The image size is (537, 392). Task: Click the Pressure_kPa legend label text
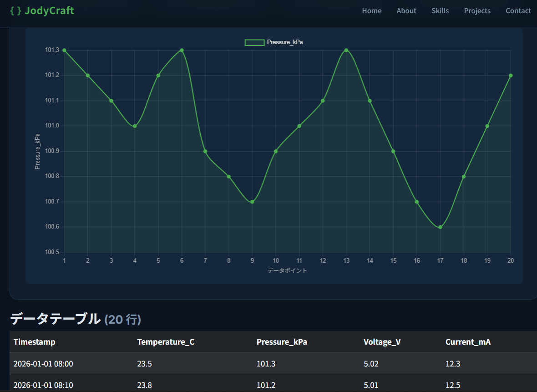pyautogui.click(x=285, y=42)
